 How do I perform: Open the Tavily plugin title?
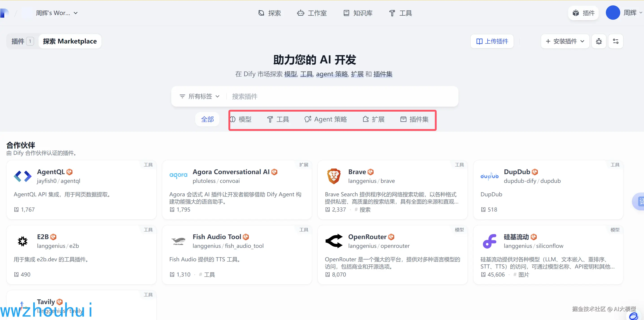pyautogui.click(x=46, y=302)
